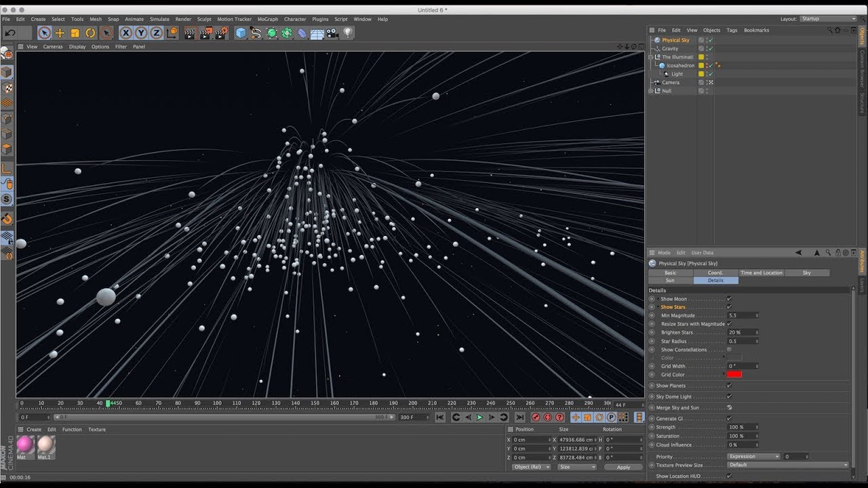
Task: Open Edit Render Settings gear clapperboard
Action: pos(220,33)
